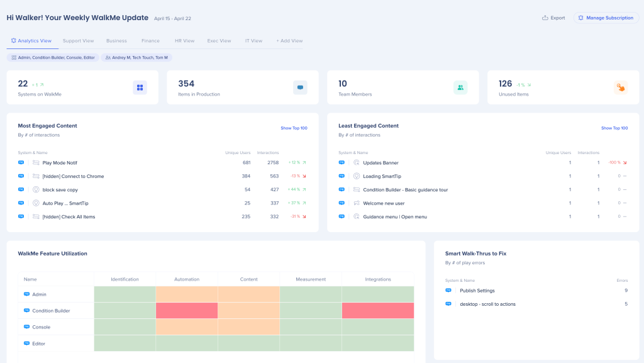This screenshot has height=363, width=644.
Task: Click the red Condition Builder Automation cell
Action: 187,311
